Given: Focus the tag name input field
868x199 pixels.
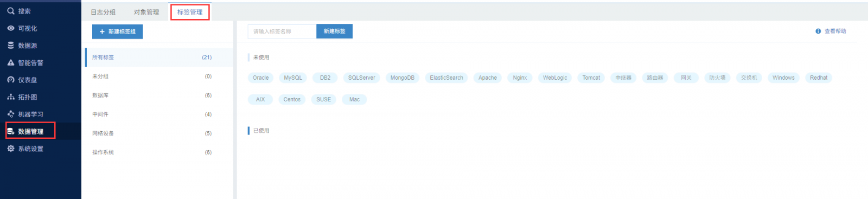Looking at the screenshot, I should pos(282,31).
